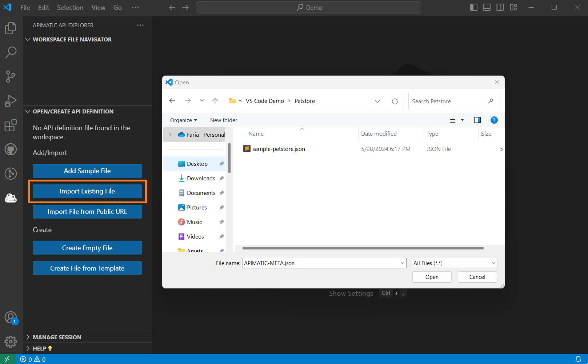Click the Demo command center search
588x364 pixels.
tap(308, 7)
